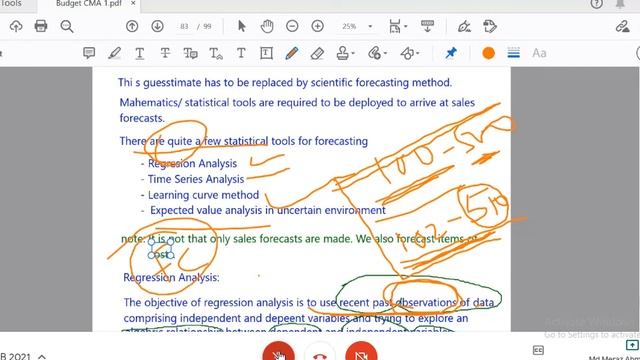This screenshot has width=640, height=360.
Task: Switch to the Budget CMA 1.pdf tab
Action: 89,4
